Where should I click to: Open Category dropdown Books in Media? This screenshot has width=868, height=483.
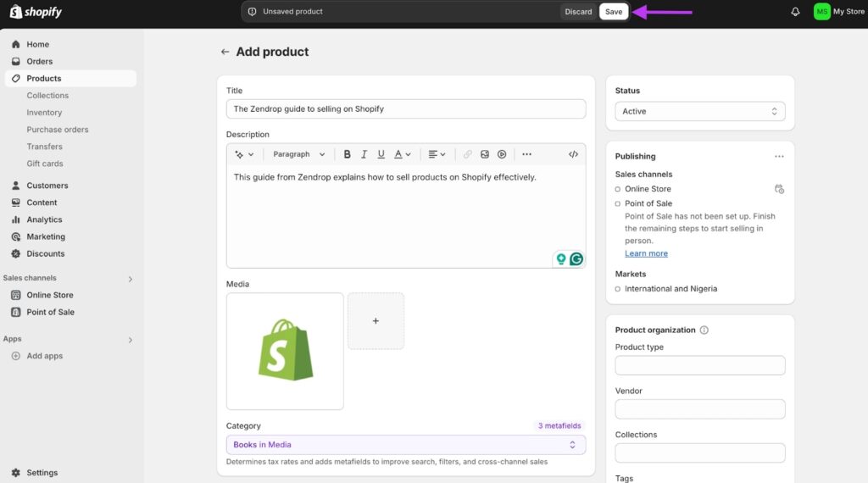tap(406, 445)
